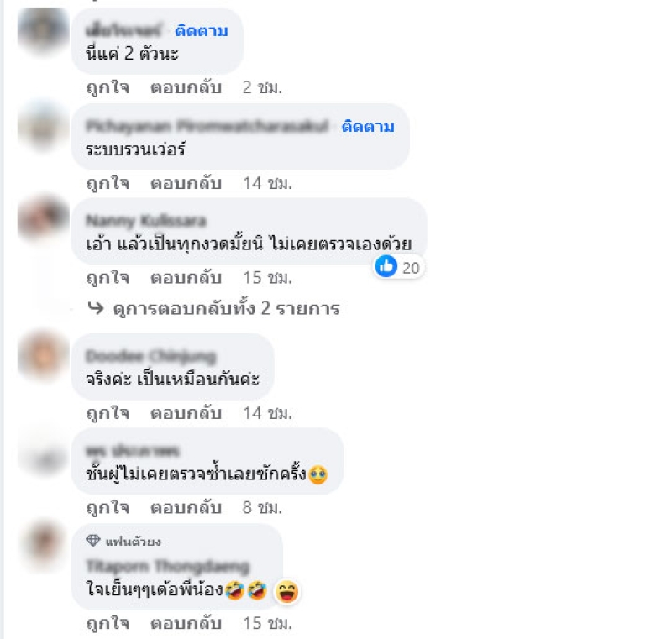The height and width of the screenshot is (639, 672).
Task: Follow the 'ระบบรวนเว่อร์' commenter via ติดตาม
Action: tap(368, 126)
